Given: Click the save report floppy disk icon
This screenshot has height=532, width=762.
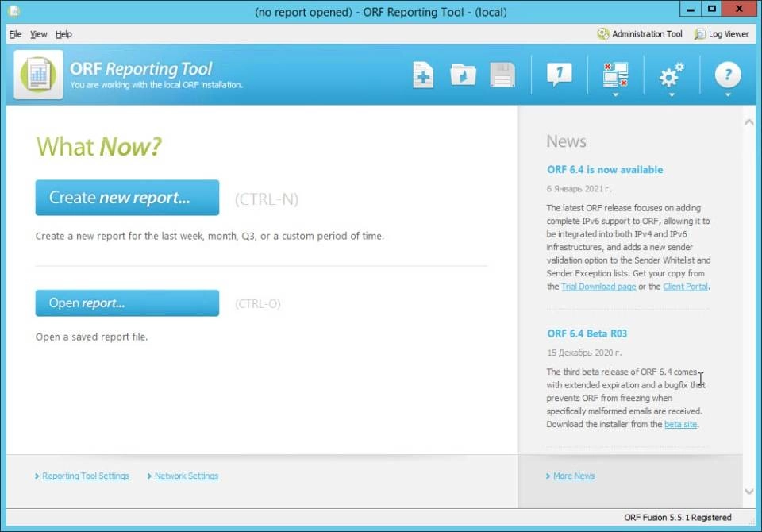Looking at the screenshot, I should (x=502, y=75).
